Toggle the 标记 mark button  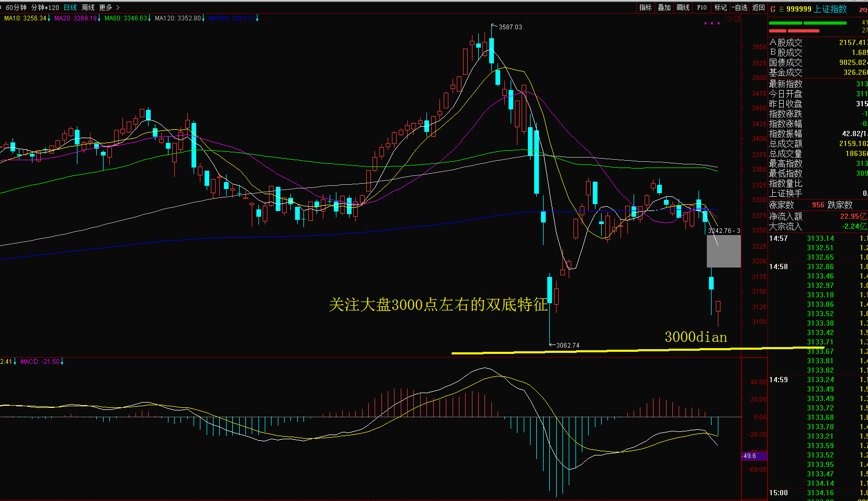click(x=720, y=7)
